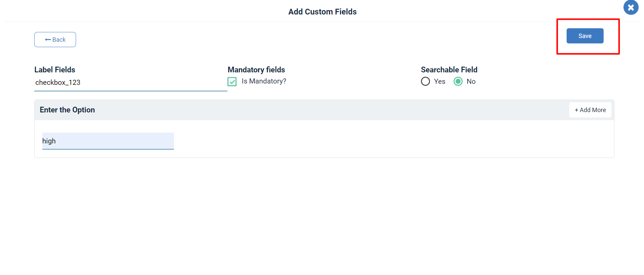This screenshot has height=275, width=644.
Task: Click the "Add Custom Fields" dialog title
Action: point(322,12)
